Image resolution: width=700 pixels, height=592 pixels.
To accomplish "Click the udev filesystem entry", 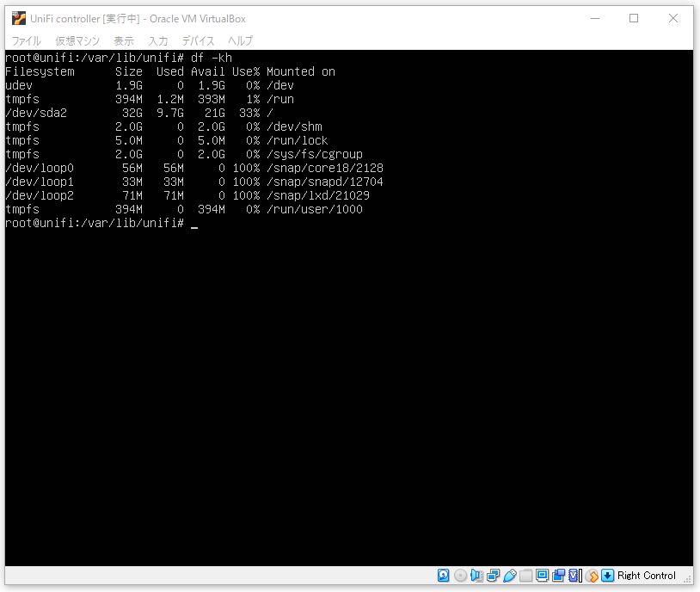I will pyautogui.click(x=19, y=85).
